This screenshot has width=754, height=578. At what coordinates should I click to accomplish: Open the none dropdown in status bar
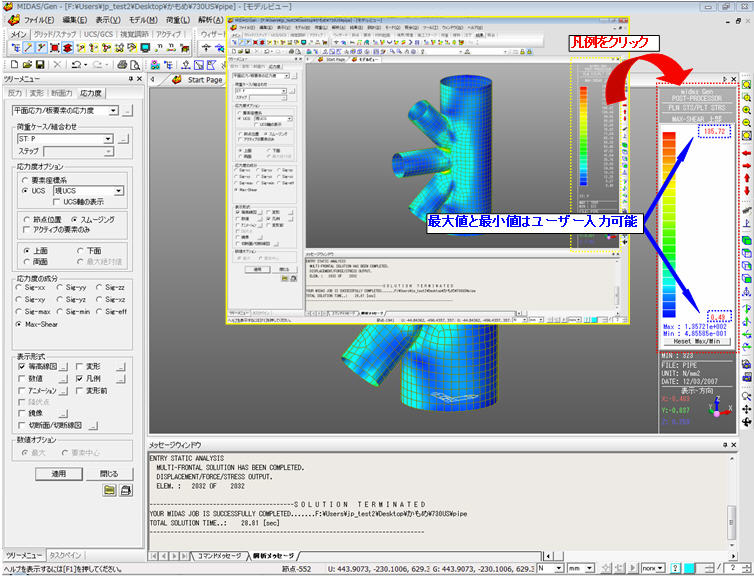pos(660,568)
